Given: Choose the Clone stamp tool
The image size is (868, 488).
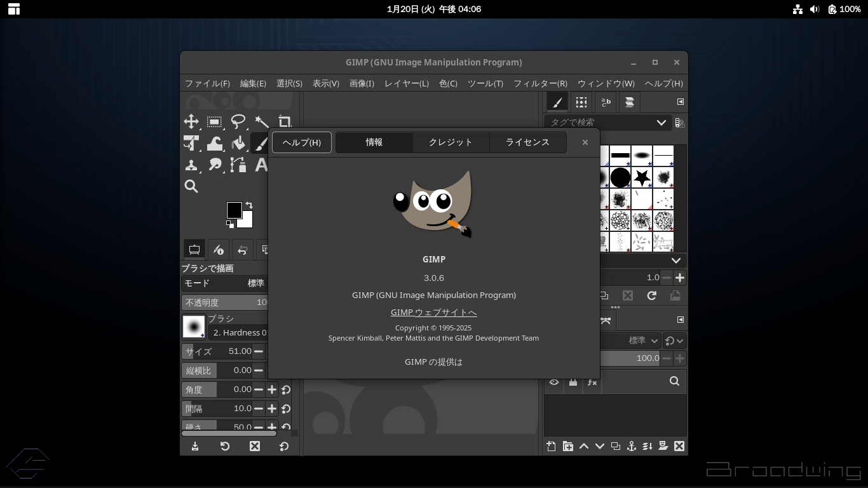Looking at the screenshot, I should click(x=191, y=165).
